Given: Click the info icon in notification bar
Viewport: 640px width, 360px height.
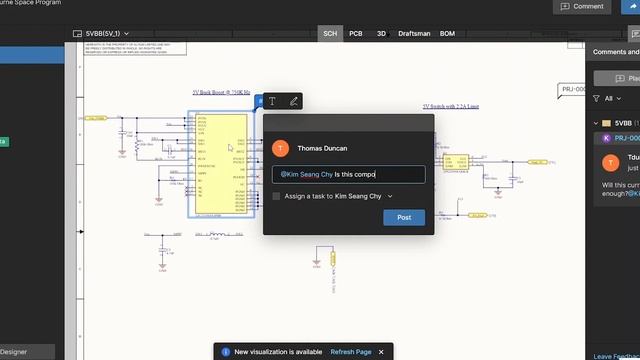Looking at the screenshot, I should 225,352.
